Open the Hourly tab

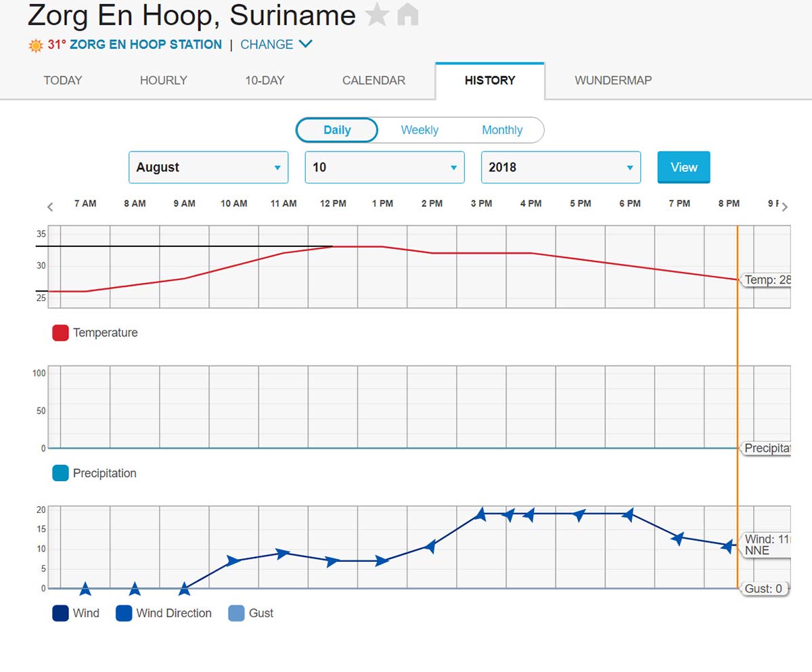[x=163, y=81]
